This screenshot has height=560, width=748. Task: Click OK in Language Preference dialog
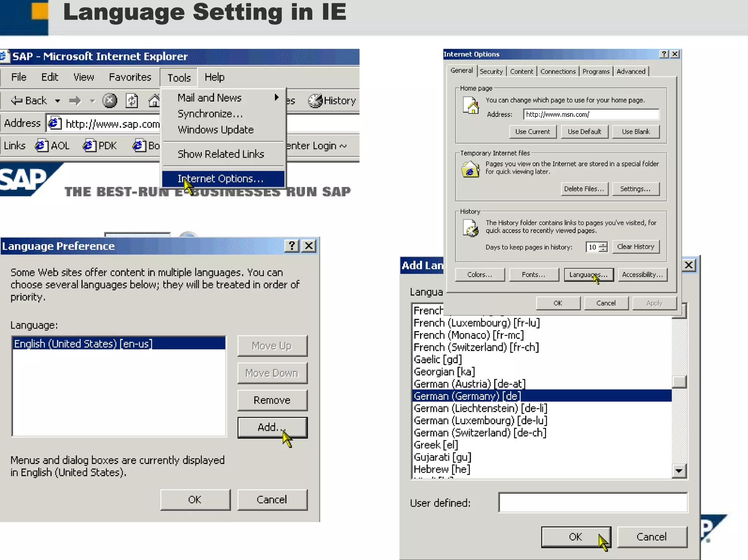(x=195, y=499)
